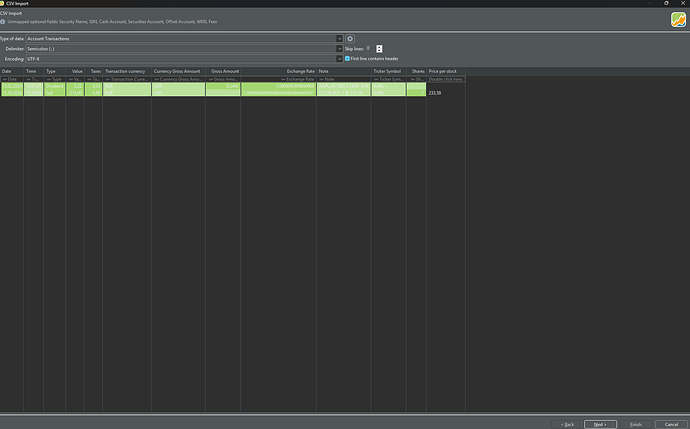Click the Portfolio Performance logo in the top right
This screenshot has height=429, width=690.
coord(675,18)
